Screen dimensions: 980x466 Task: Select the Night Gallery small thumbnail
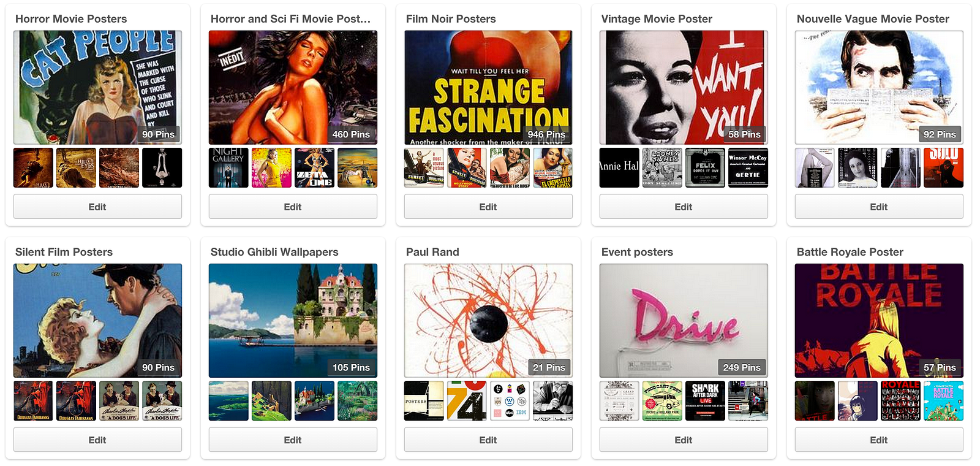(x=228, y=167)
